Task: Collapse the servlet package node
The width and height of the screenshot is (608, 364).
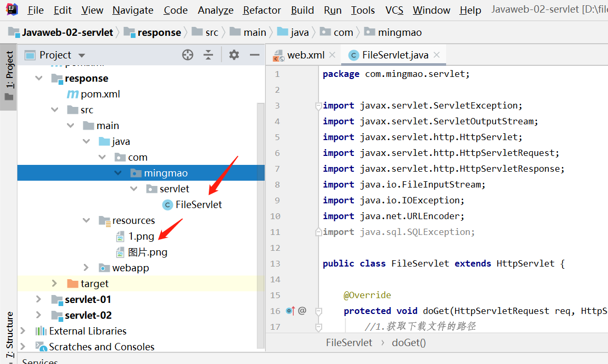Action: click(x=134, y=189)
